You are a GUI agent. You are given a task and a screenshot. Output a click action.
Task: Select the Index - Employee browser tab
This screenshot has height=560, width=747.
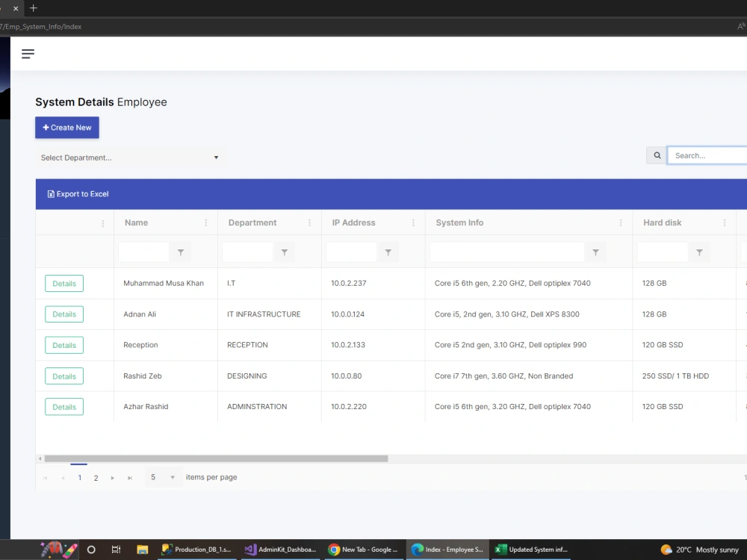point(447,550)
